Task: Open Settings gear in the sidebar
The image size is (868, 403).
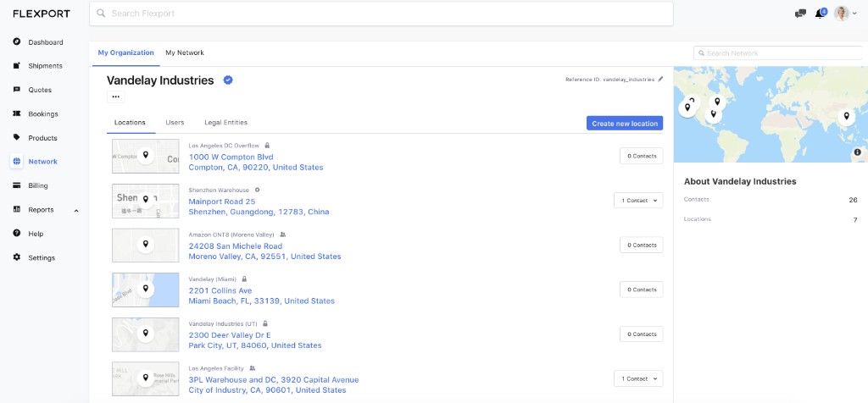Action: [17, 257]
